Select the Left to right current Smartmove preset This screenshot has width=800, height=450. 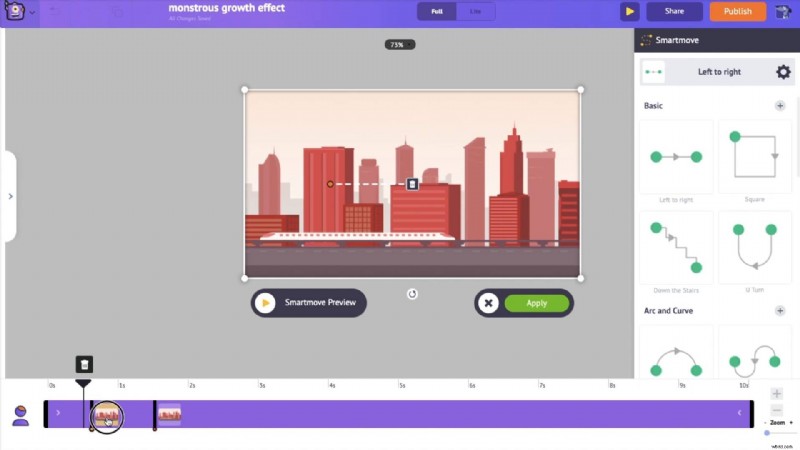[x=719, y=72]
